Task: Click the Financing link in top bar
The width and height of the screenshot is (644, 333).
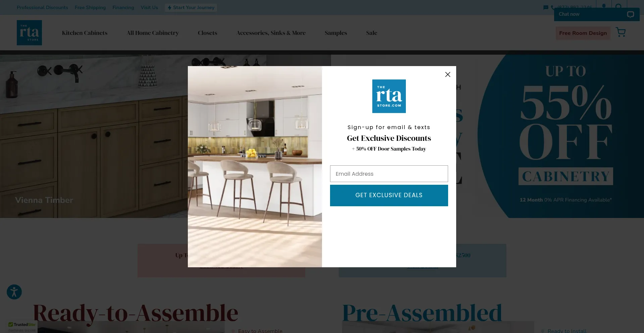Action: pos(123,7)
